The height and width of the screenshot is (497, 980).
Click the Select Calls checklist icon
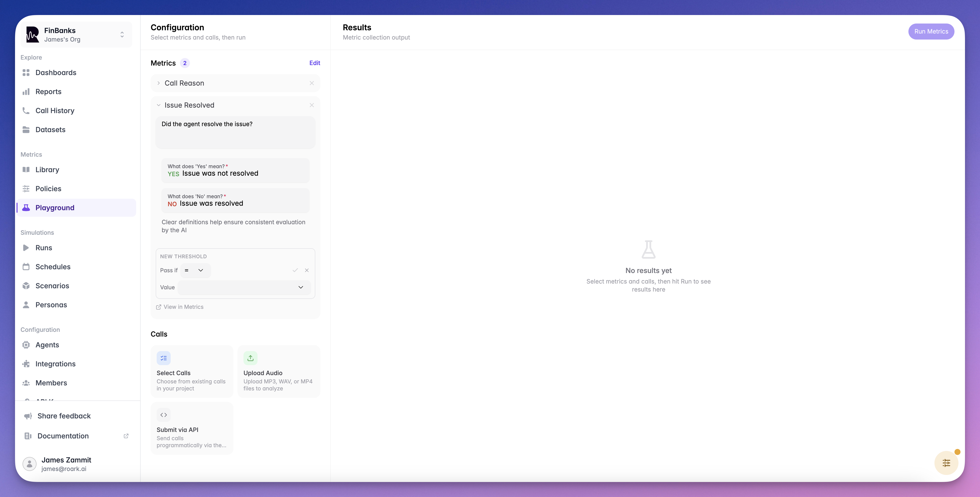coord(164,358)
